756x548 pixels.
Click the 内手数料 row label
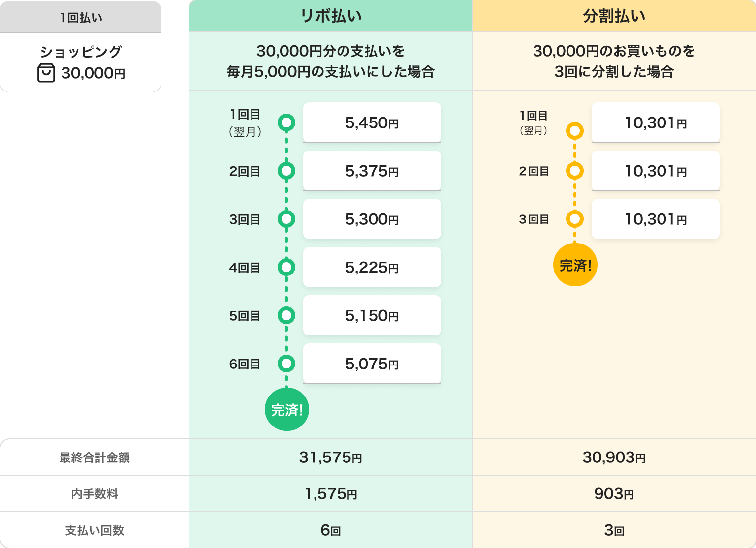click(x=94, y=494)
